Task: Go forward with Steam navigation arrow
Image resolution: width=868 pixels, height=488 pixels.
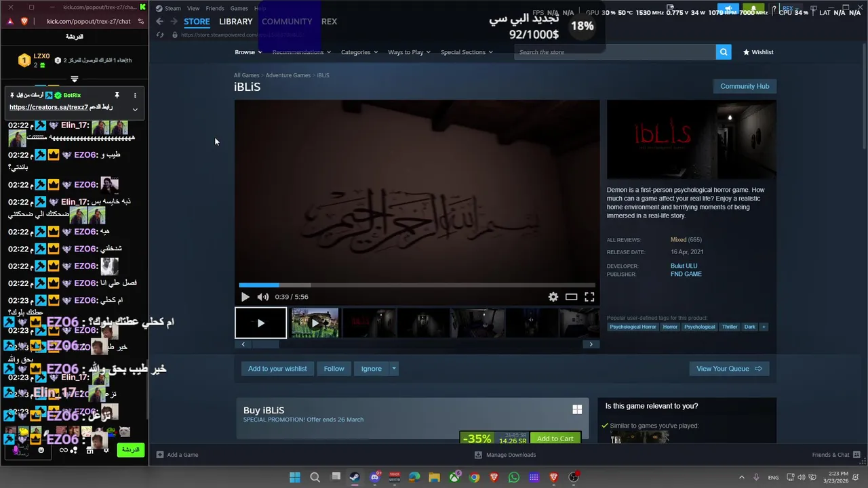Action: pos(174,22)
